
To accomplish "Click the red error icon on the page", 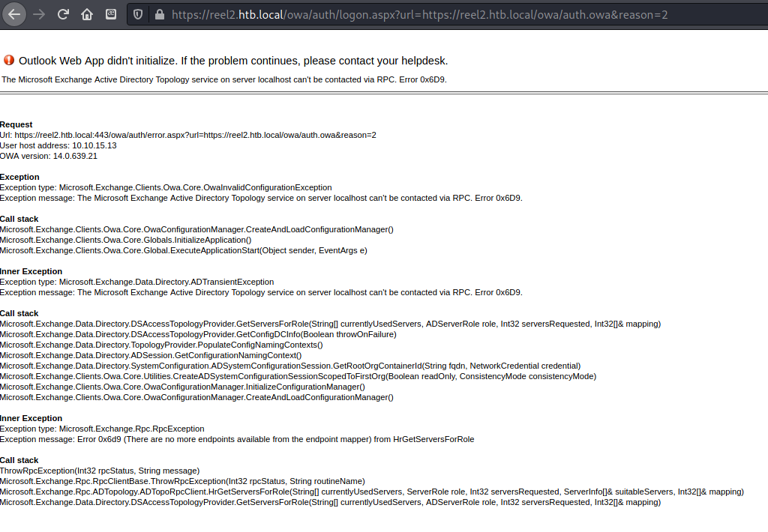I will (x=9, y=60).
